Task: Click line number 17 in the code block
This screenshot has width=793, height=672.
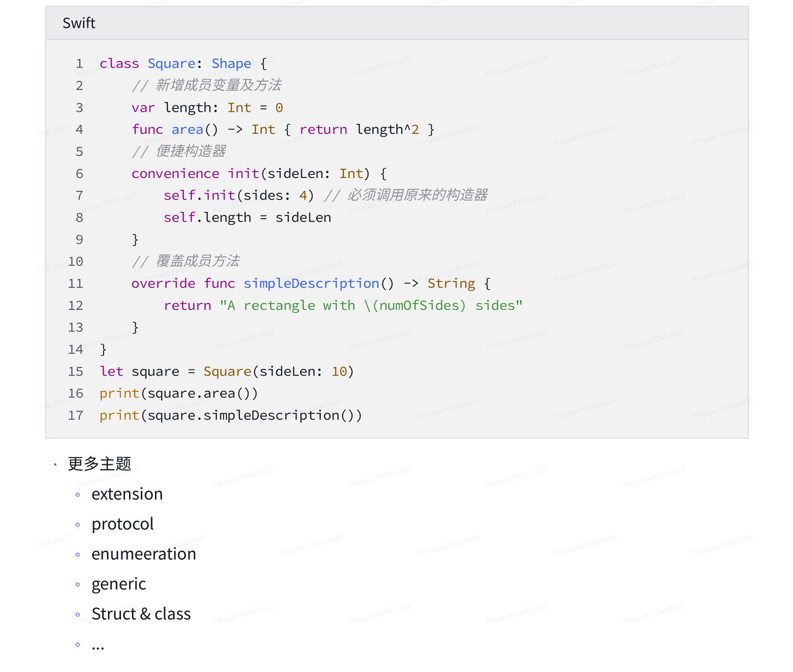Action: (75, 415)
